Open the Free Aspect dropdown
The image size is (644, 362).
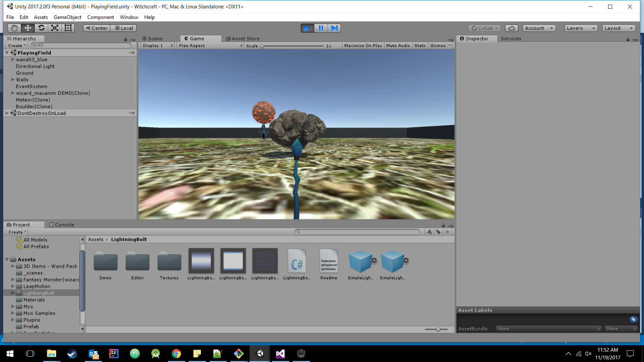[x=210, y=46]
